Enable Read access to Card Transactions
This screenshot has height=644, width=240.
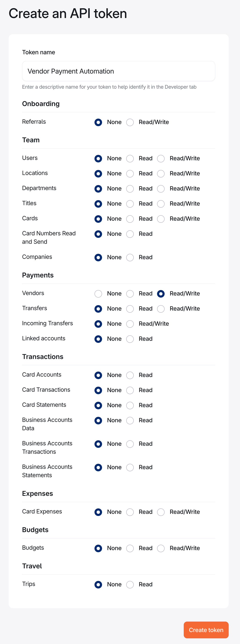(130, 390)
